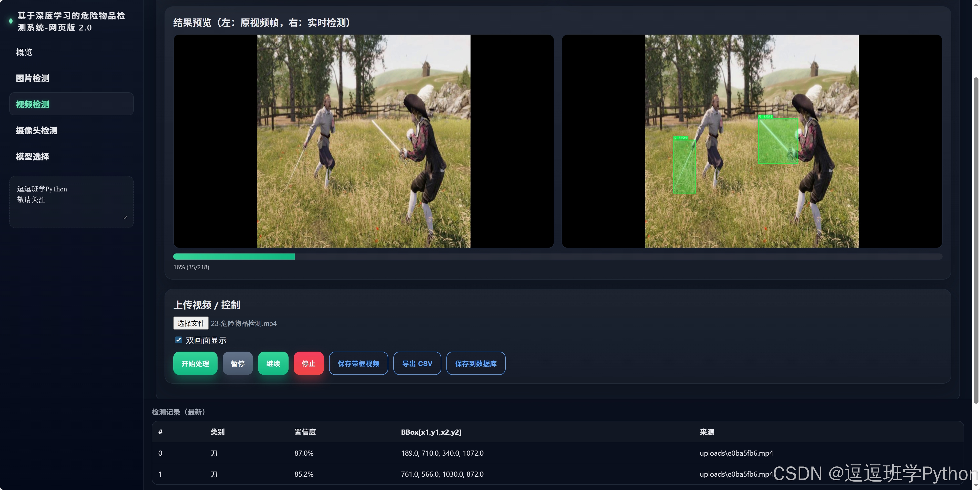Click the 16% (35/218) progress text
Image resolution: width=980 pixels, height=490 pixels.
pyautogui.click(x=191, y=267)
